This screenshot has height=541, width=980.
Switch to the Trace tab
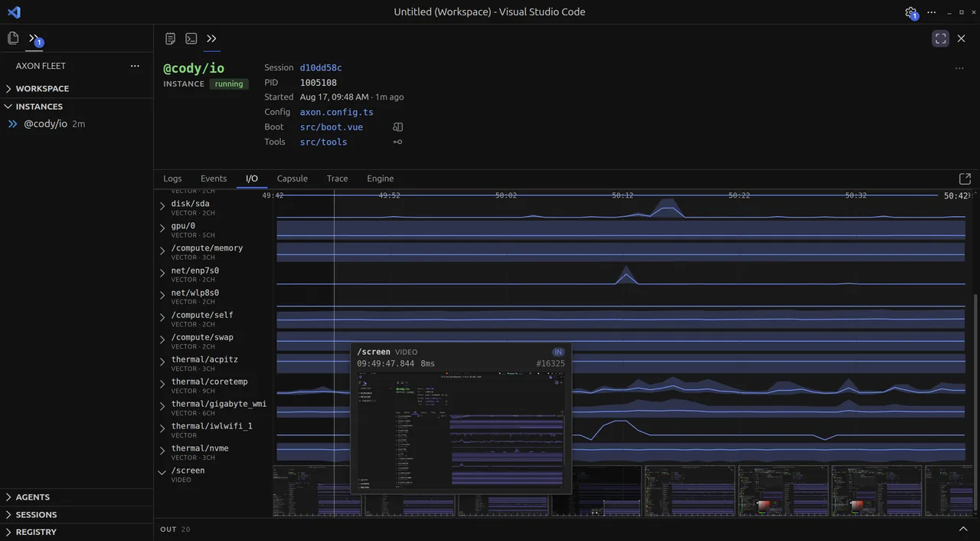(x=338, y=179)
